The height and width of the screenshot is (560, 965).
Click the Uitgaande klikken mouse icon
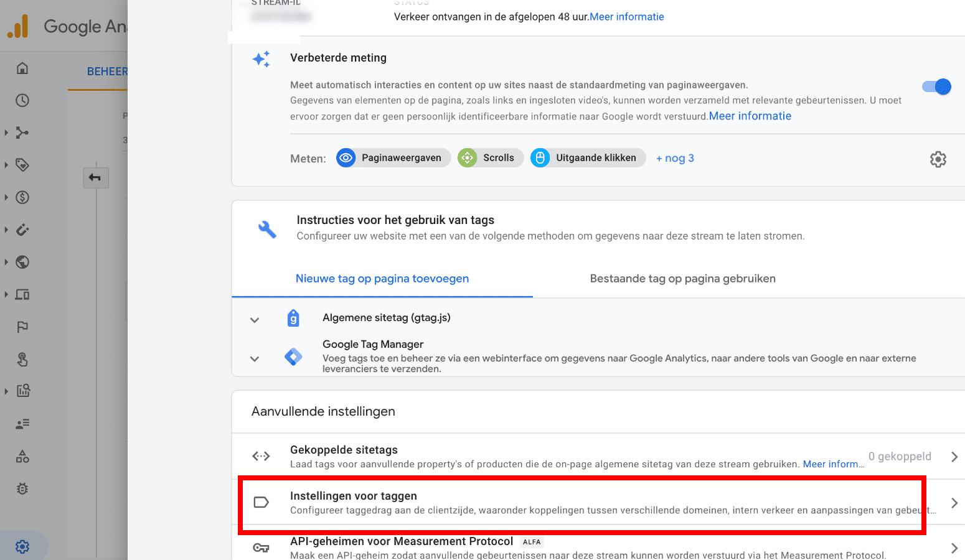click(540, 158)
